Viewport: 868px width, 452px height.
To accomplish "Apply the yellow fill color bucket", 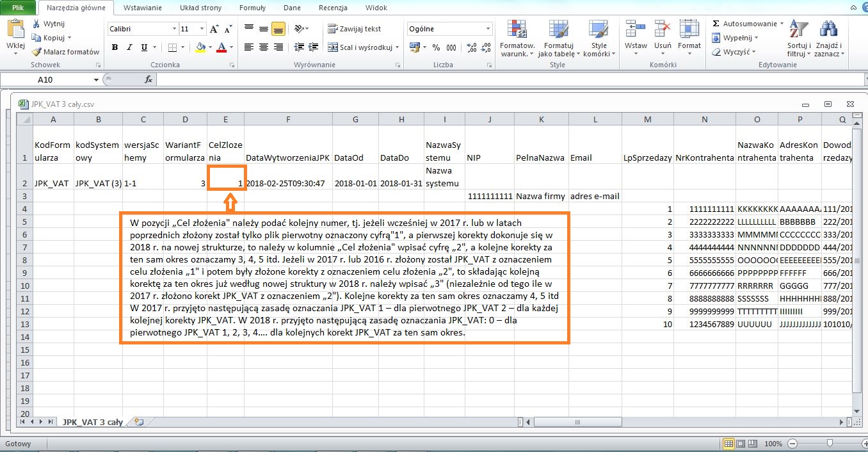I will click(x=200, y=47).
